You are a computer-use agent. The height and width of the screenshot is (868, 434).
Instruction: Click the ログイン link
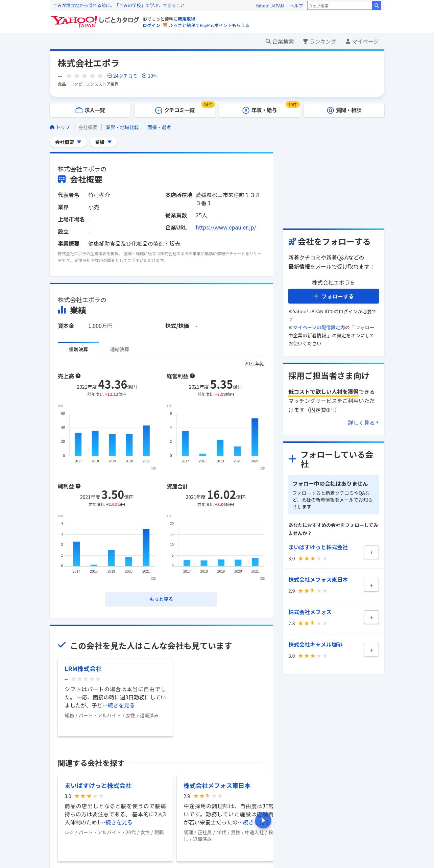point(151,25)
